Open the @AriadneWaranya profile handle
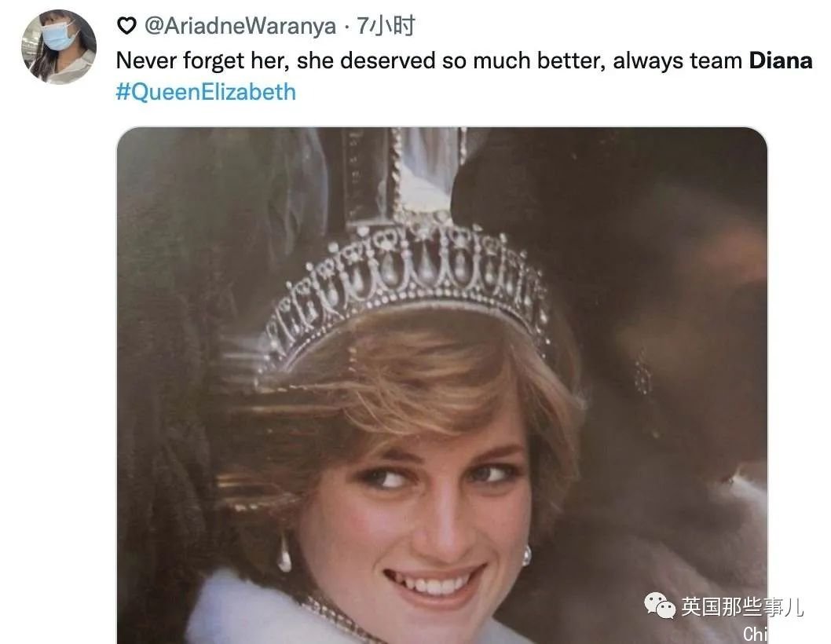This screenshot has height=644, width=831. pyautogui.click(x=240, y=27)
